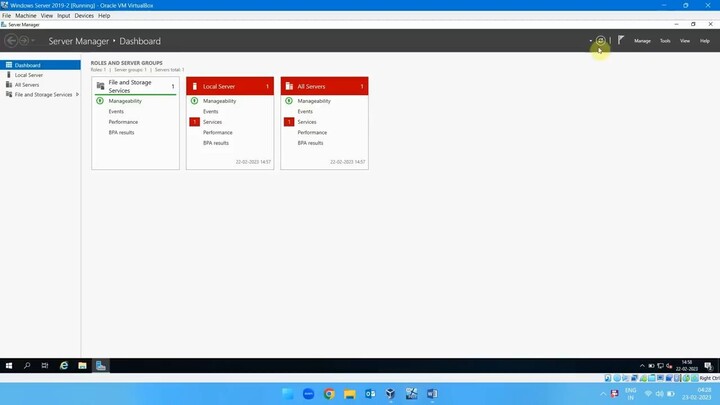Screen dimensions: 720x405
Task: Click the File and Storage Services tile icon
Action: (101, 86)
